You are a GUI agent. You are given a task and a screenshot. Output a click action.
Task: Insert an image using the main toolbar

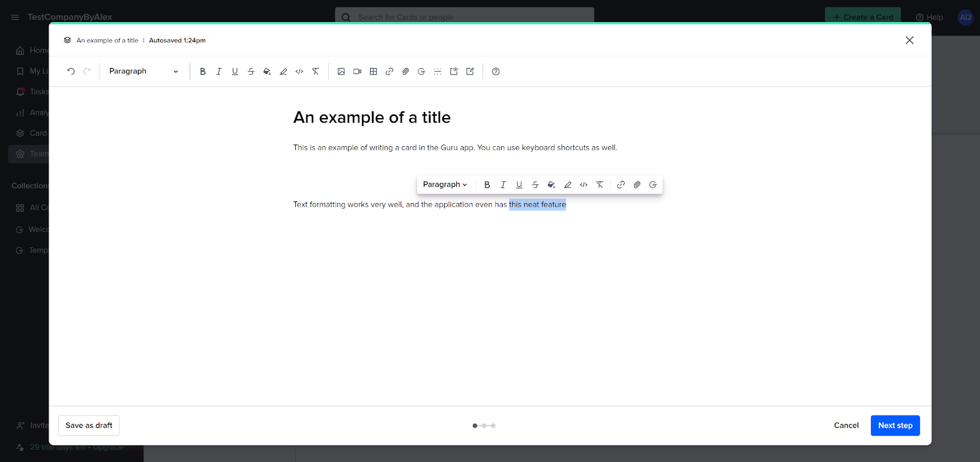point(341,72)
